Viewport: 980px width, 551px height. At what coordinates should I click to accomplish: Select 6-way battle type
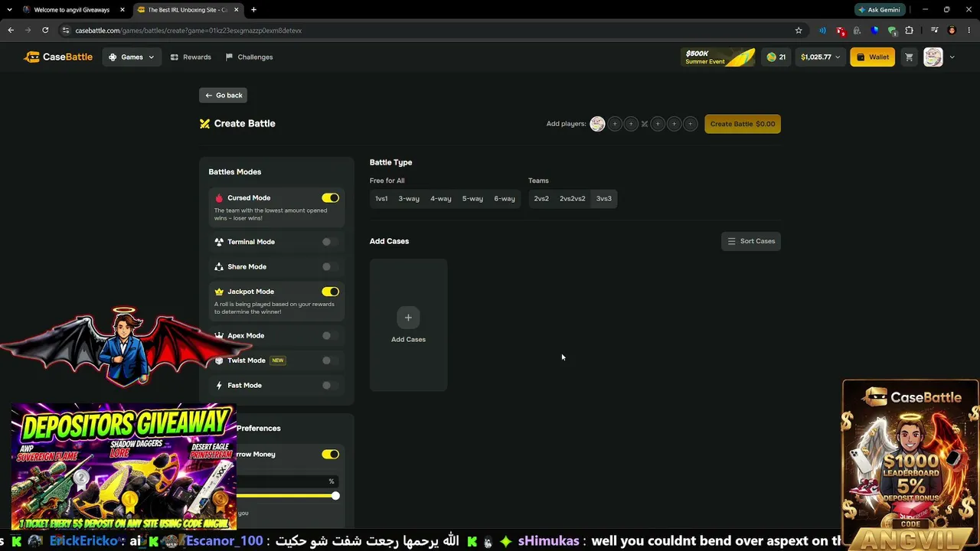pos(505,199)
